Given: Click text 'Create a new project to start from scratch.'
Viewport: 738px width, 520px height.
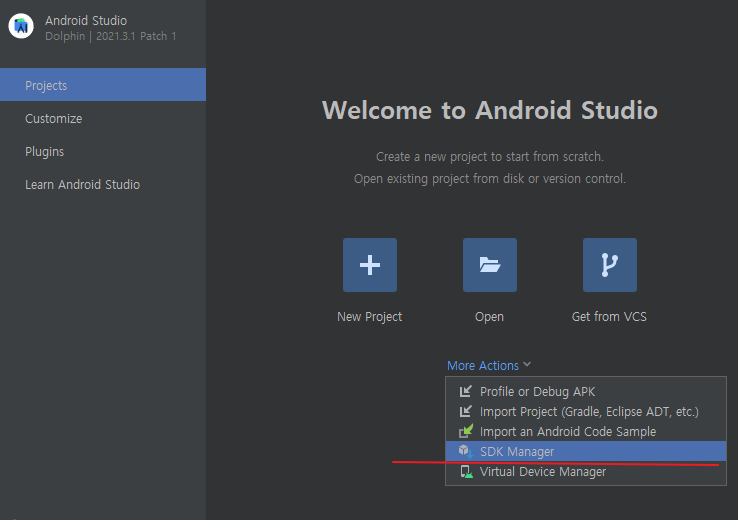Looking at the screenshot, I should pyautogui.click(x=489, y=157).
